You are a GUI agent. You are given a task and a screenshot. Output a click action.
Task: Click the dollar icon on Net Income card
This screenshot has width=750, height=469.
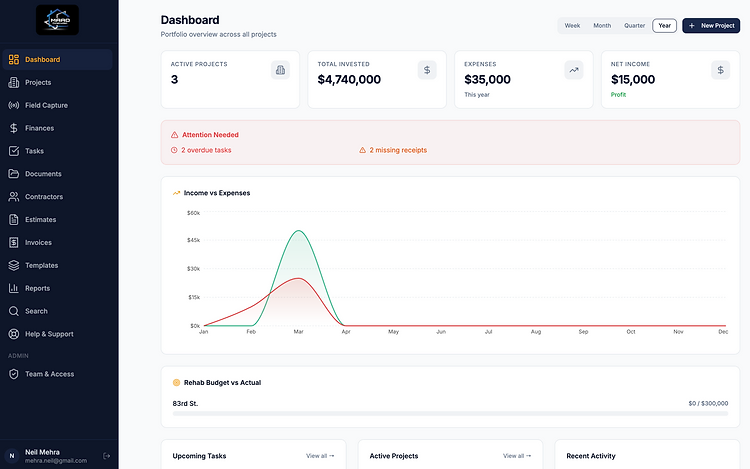point(720,70)
